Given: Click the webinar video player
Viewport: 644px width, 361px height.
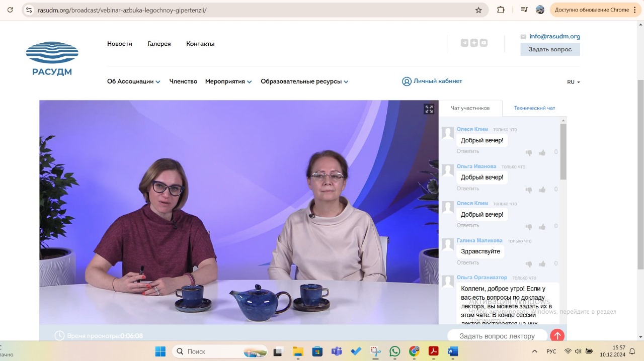Looking at the screenshot, I should [x=239, y=212].
